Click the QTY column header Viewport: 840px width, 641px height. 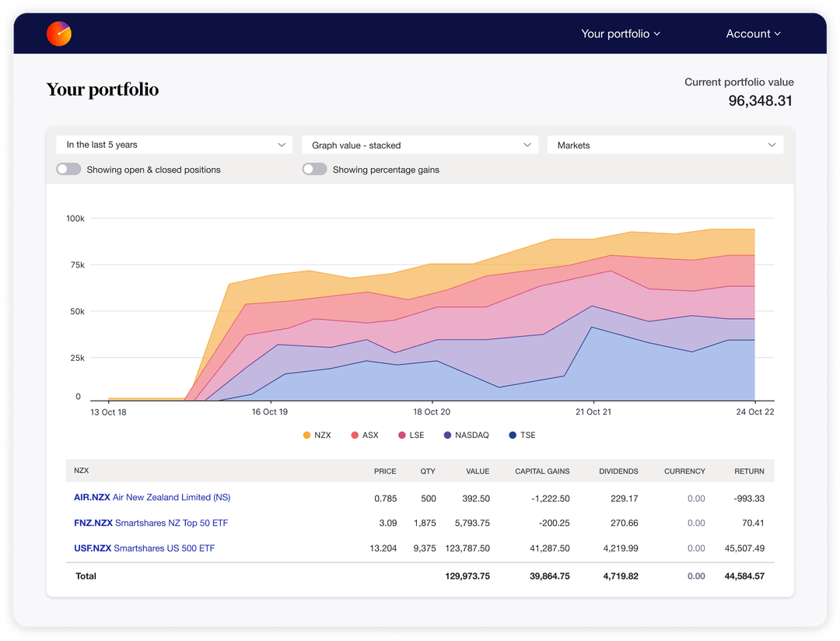(x=428, y=471)
